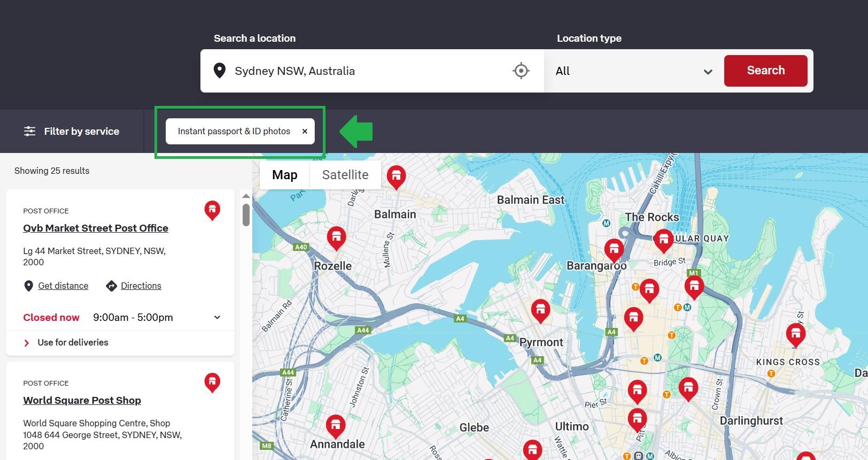Click the Directions diamond icon
Screen dimensions: 868x460
pyautogui.click(x=111, y=286)
